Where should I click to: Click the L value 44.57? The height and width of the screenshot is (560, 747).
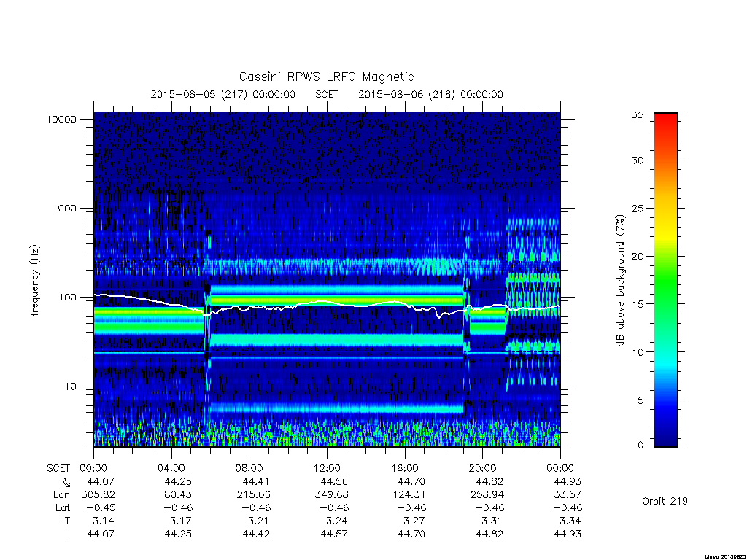334,534
